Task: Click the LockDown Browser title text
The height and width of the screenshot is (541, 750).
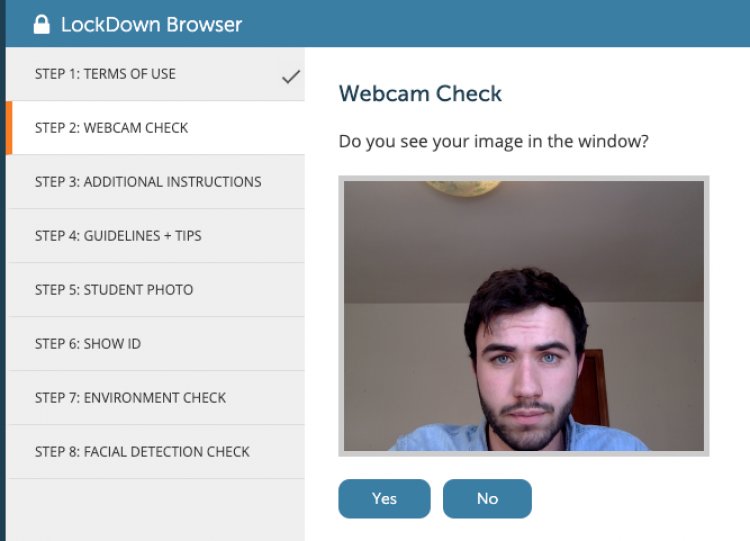Action: (x=151, y=24)
